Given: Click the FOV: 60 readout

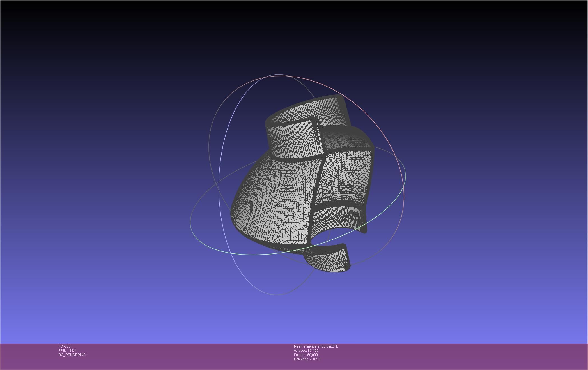Looking at the screenshot, I should point(65,346).
